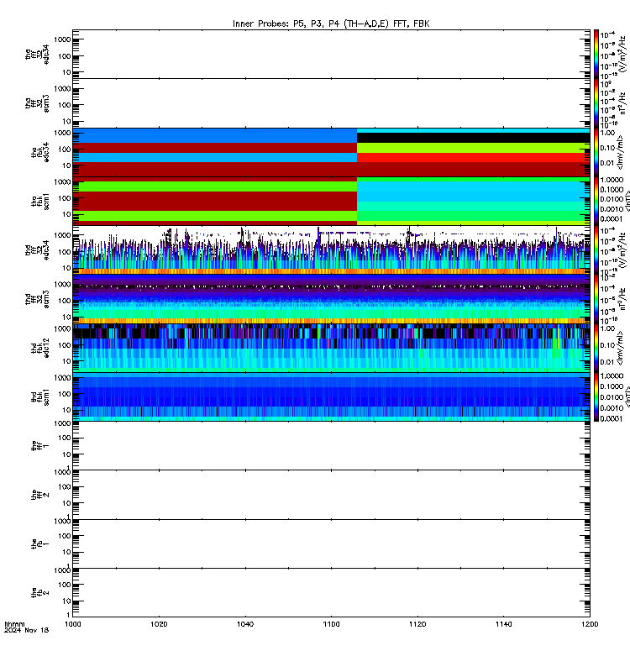Click the 1140 time axis label
The height and width of the screenshot is (672, 630).
pyautogui.click(x=503, y=624)
